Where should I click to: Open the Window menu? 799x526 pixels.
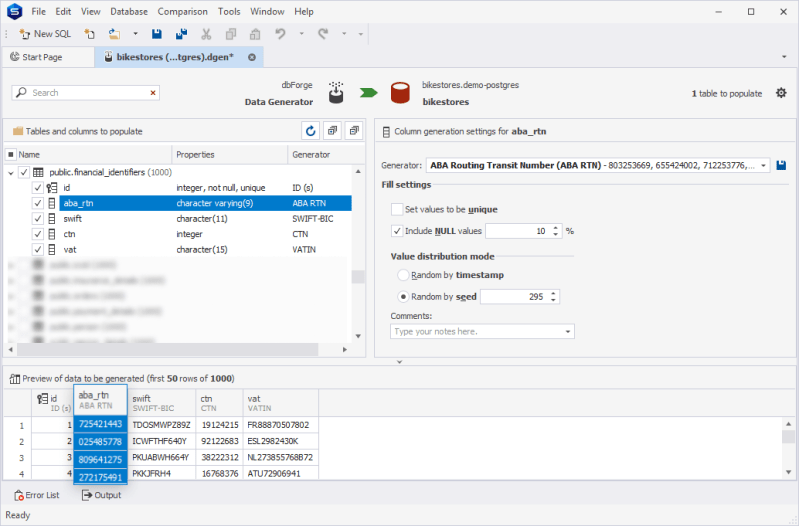(267, 11)
